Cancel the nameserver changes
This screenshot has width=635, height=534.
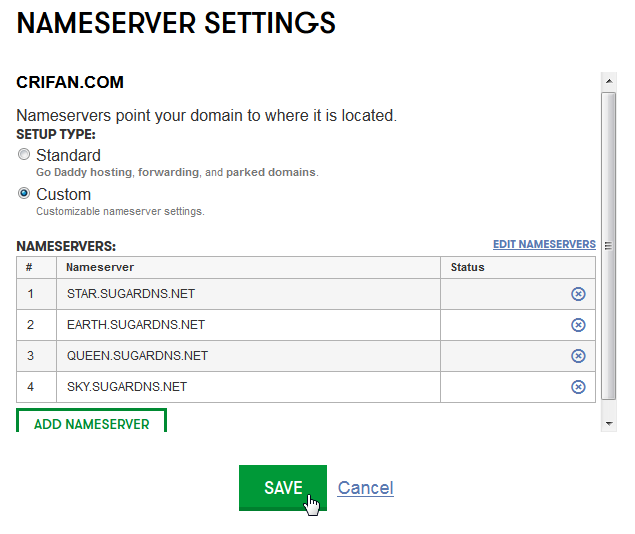click(x=365, y=488)
